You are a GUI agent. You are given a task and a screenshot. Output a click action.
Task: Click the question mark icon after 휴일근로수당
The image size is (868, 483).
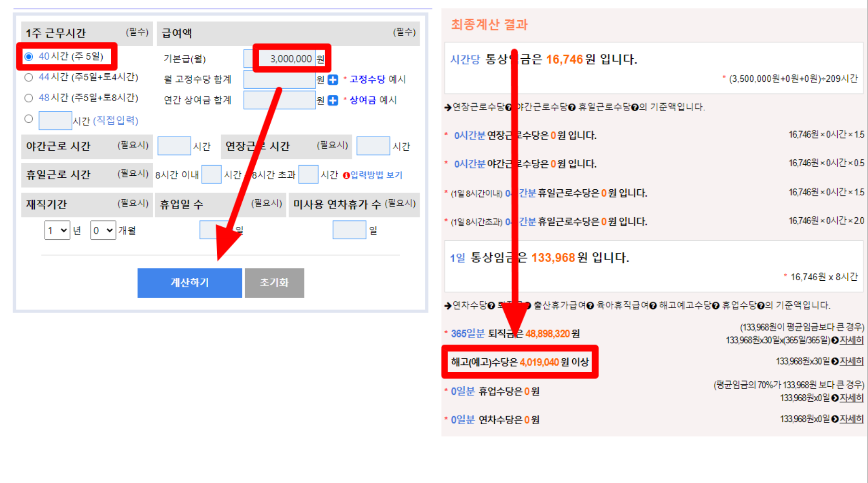pyautogui.click(x=634, y=107)
